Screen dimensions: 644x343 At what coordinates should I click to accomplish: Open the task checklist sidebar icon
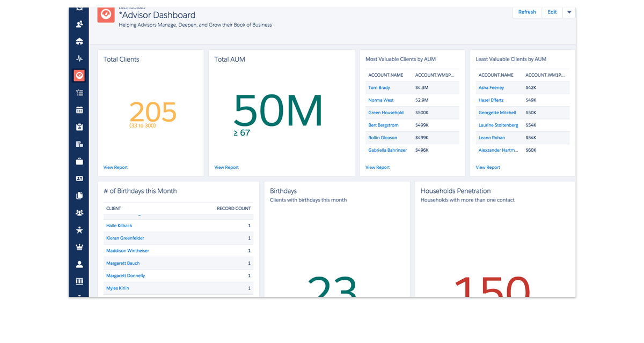(x=79, y=93)
